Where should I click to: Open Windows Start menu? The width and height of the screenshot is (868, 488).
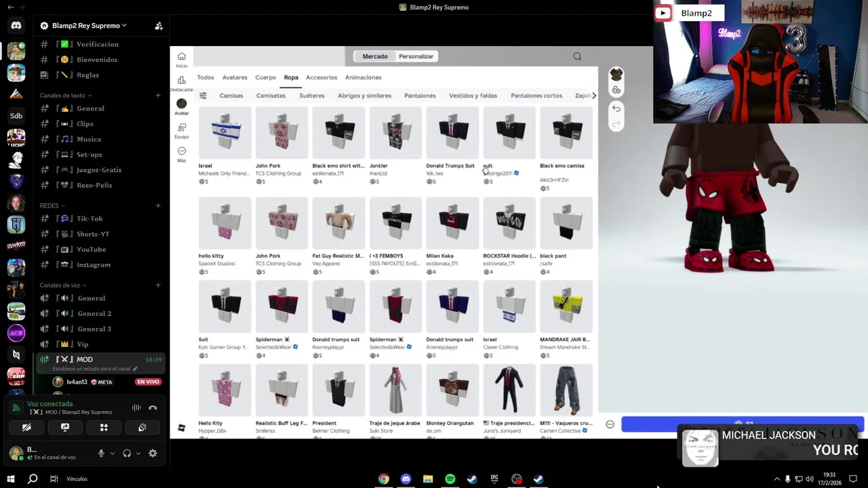tap(11, 479)
